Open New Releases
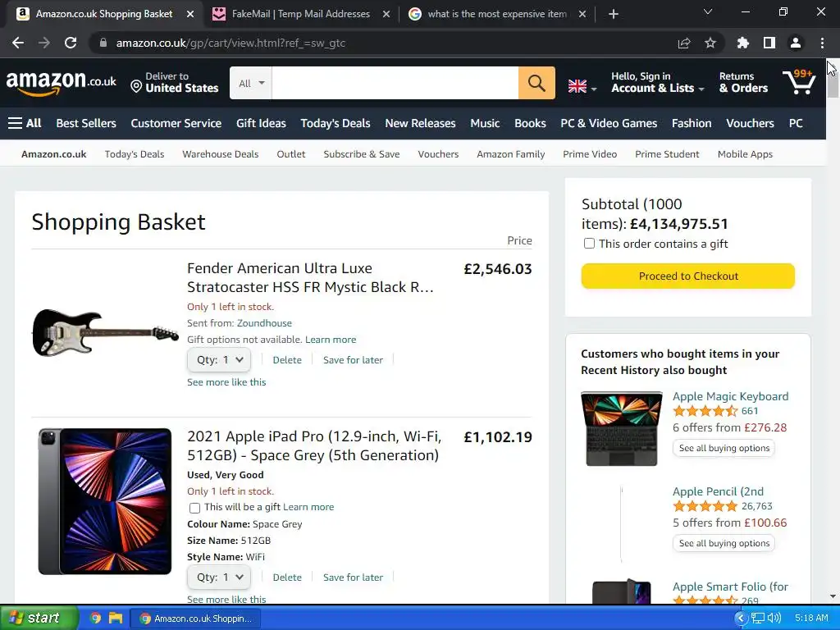This screenshot has width=840, height=630. [420, 123]
